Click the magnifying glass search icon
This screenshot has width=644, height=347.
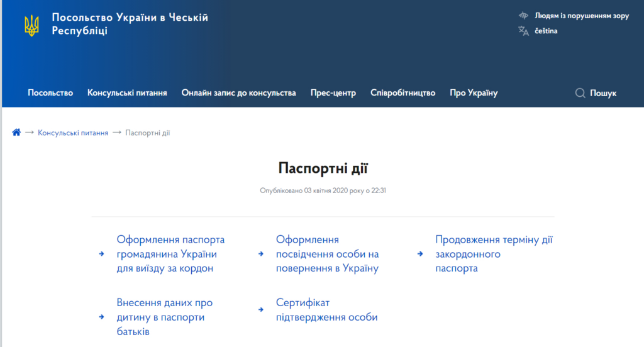coord(580,93)
